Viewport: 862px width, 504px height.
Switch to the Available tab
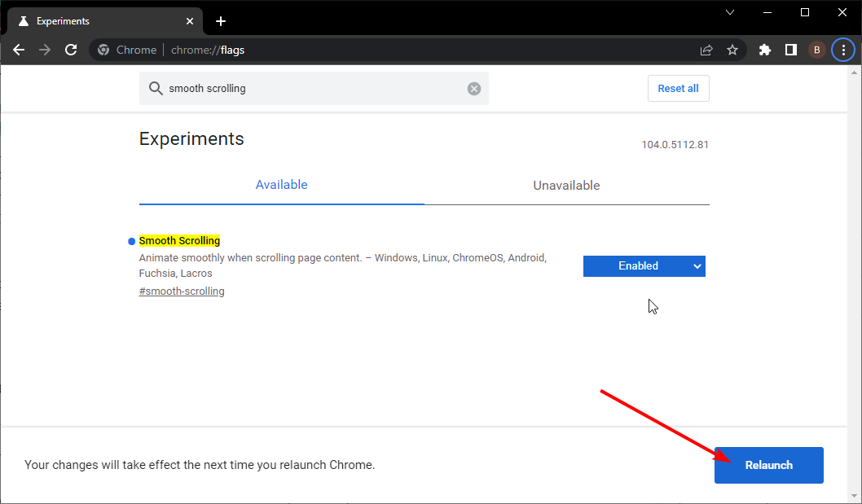[x=281, y=185]
